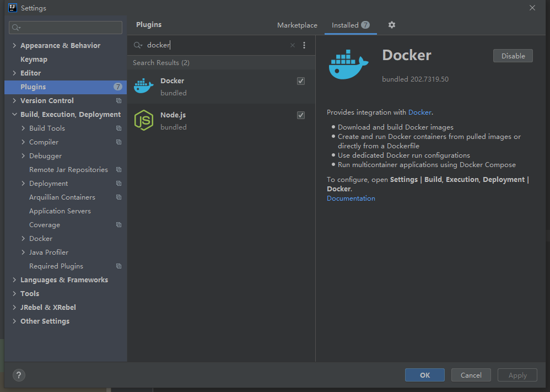550x392 pixels.
Task: Open the Documentation link
Action: click(x=351, y=198)
